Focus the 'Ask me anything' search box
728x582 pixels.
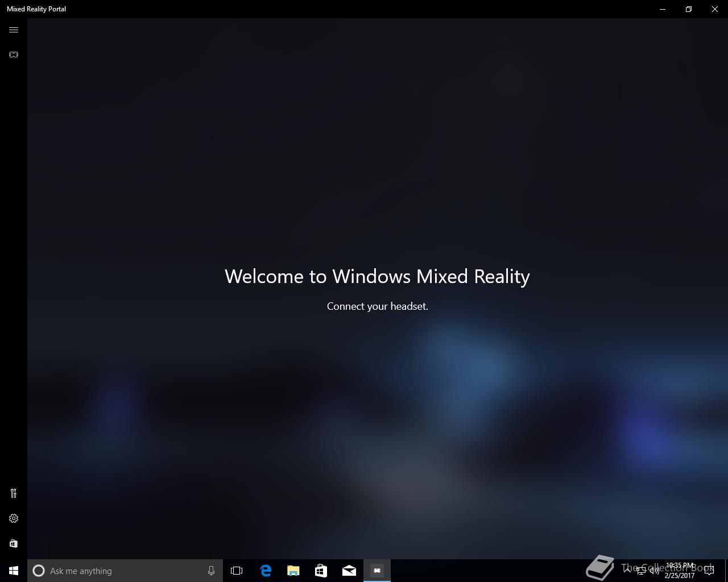coord(125,571)
